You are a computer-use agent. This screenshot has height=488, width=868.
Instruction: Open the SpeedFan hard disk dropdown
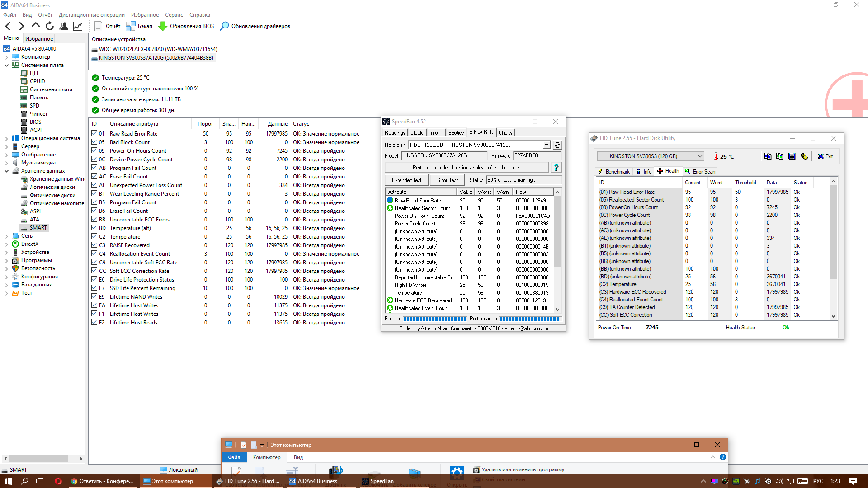click(547, 145)
